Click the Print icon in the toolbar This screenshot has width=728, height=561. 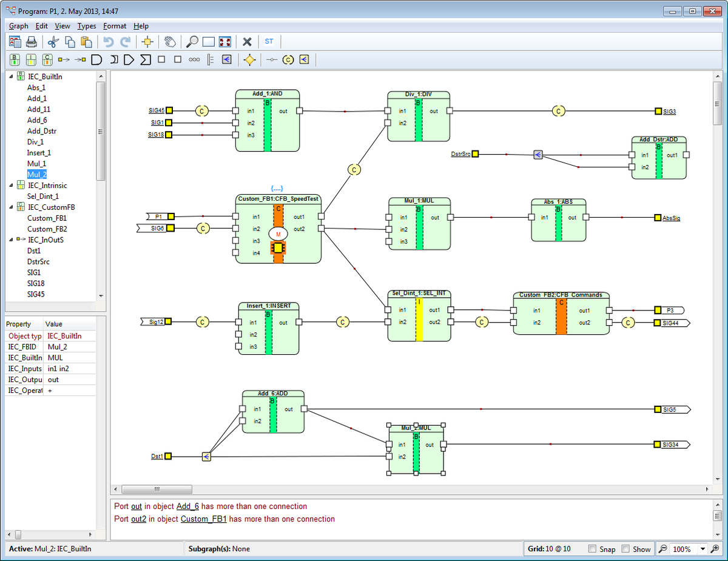30,41
